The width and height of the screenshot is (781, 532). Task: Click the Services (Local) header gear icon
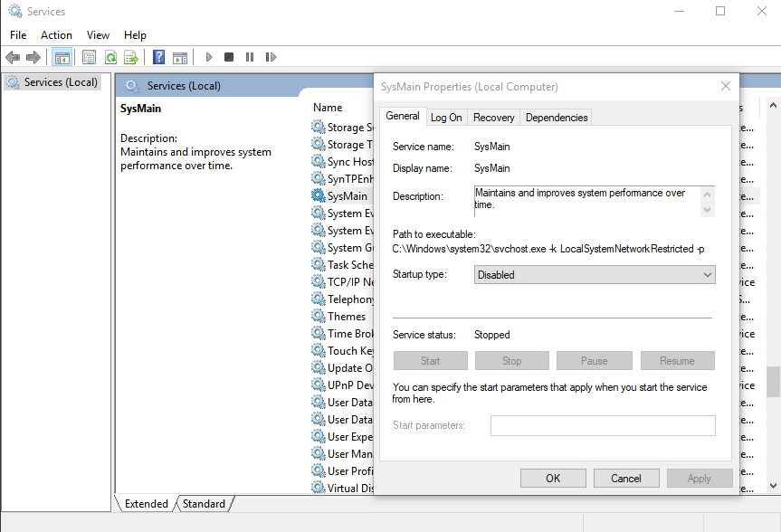132,86
